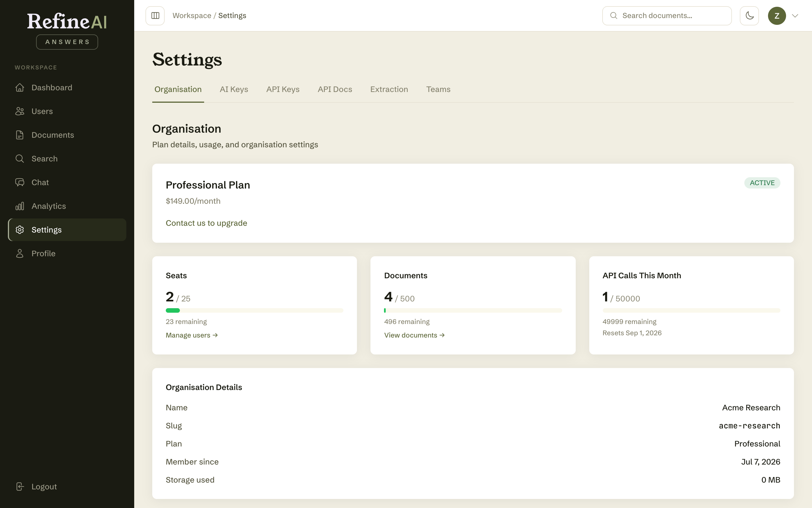This screenshot has width=812, height=508.
Task: Follow the Manage users link
Action: click(x=192, y=335)
